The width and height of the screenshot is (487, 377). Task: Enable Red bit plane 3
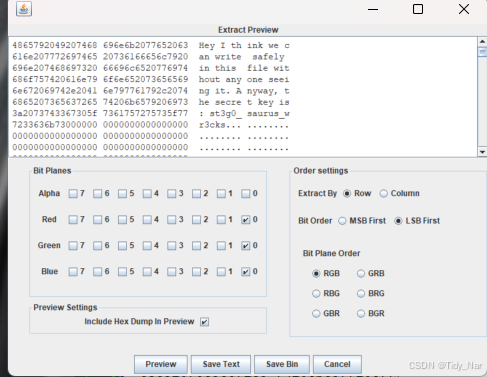tap(171, 220)
